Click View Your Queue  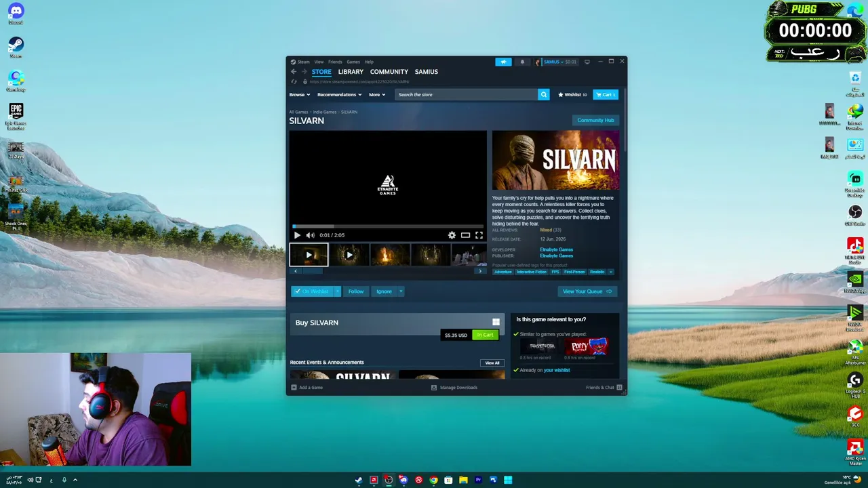(587, 291)
